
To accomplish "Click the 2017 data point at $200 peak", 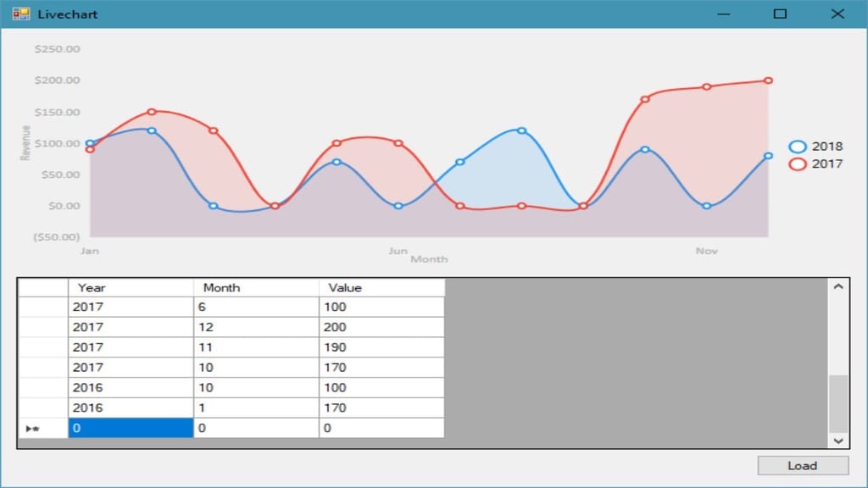I will (x=768, y=80).
